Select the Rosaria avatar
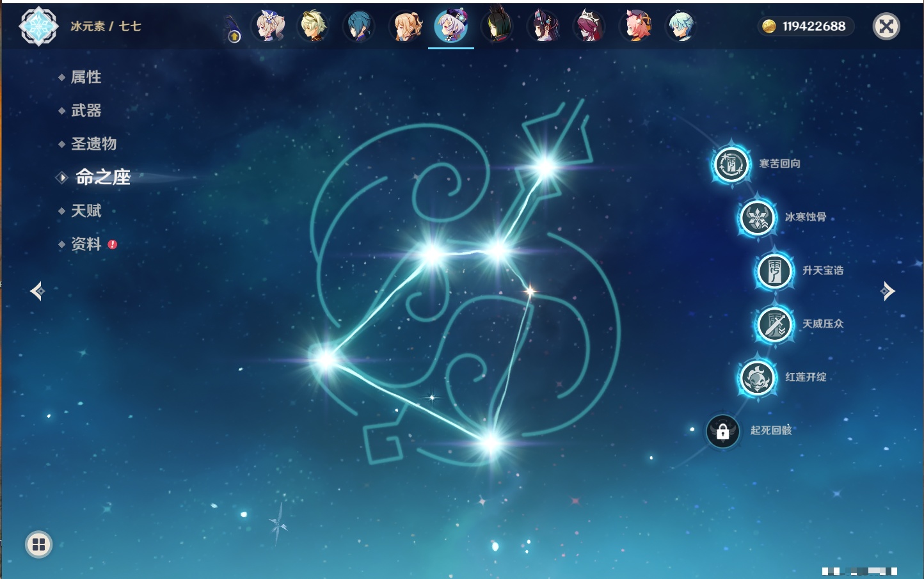 589,26
